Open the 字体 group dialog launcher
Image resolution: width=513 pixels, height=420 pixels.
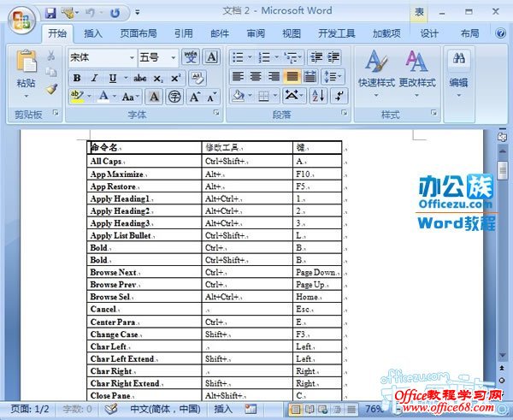(216, 113)
